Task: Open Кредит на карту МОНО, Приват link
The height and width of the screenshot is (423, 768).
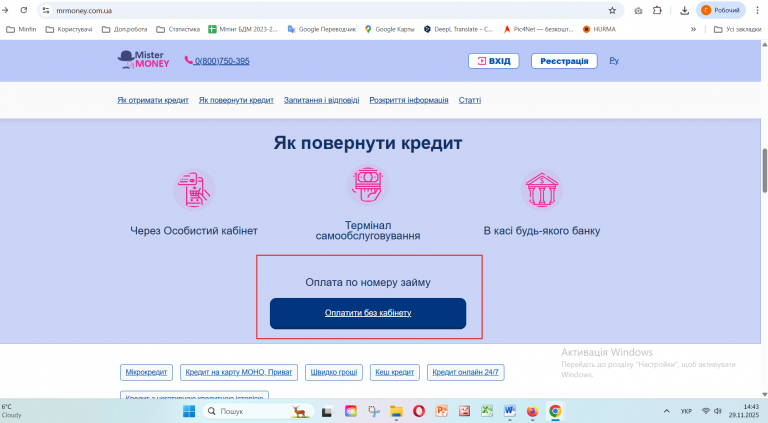Action: (x=239, y=372)
